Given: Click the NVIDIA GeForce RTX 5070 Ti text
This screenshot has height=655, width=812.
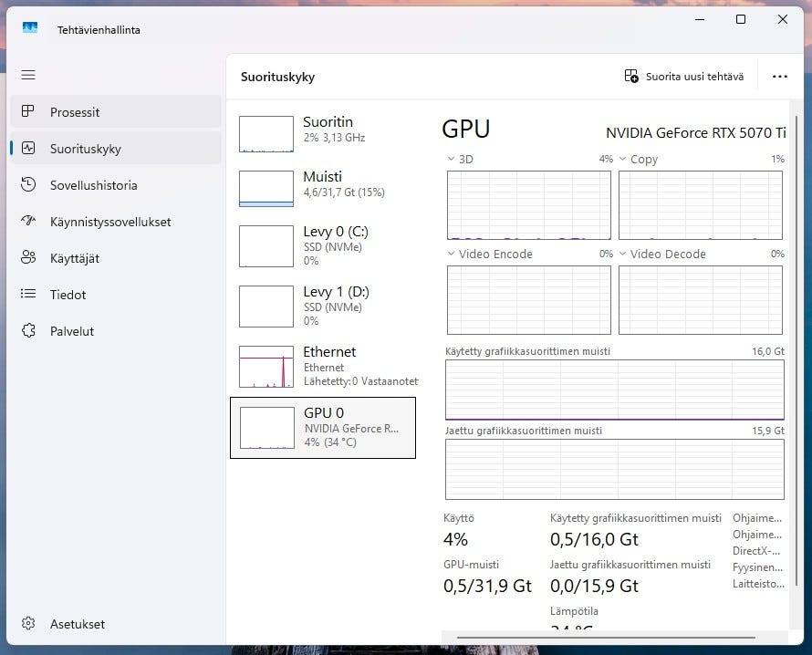Looking at the screenshot, I should click(695, 133).
